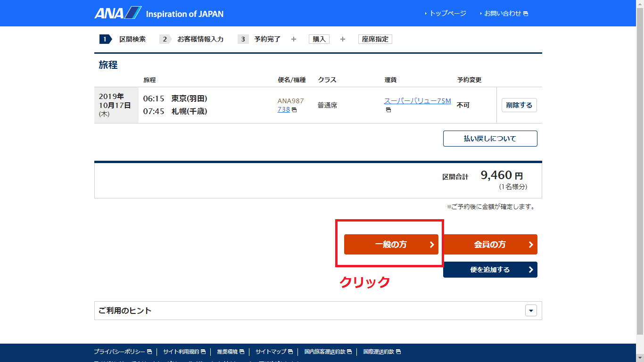Proceed with the 会員の方 button
The width and height of the screenshot is (644, 362).
coord(490,245)
